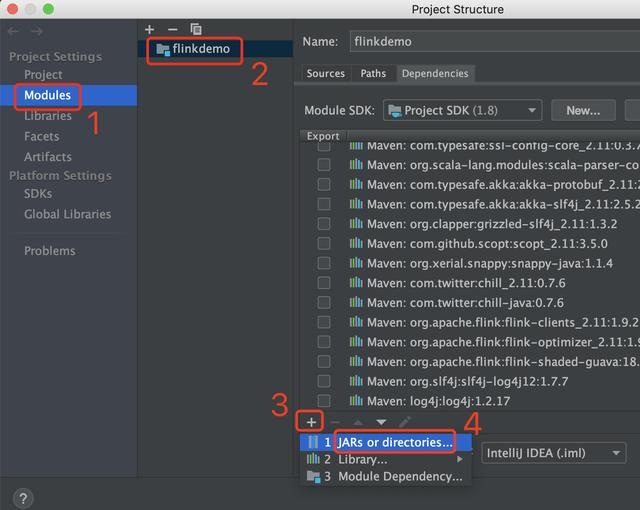The width and height of the screenshot is (640, 510).
Task: Click the remove dependency minus icon
Action: 335,422
